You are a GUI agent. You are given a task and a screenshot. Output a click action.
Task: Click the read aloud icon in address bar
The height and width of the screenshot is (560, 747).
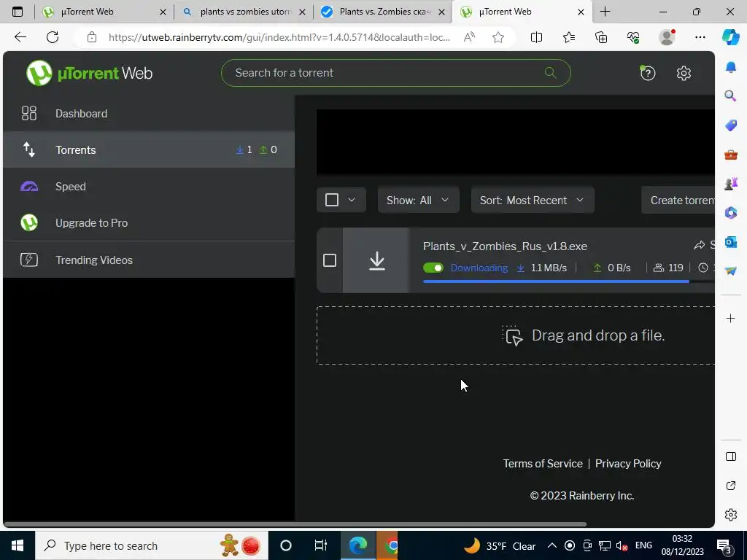coord(469,37)
